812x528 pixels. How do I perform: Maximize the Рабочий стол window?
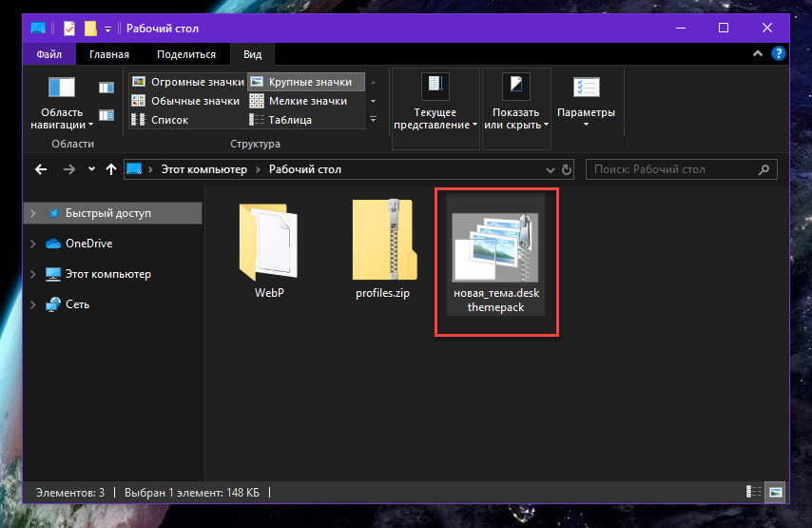[x=724, y=28]
